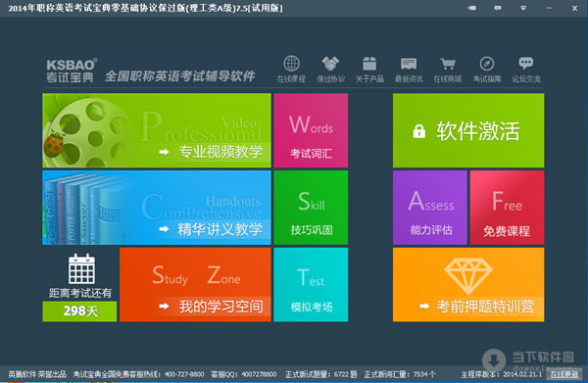This screenshot has width=588, height=383.
Task: Click the KSBAO 考试宝典 logo
Action: [x=72, y=71]
